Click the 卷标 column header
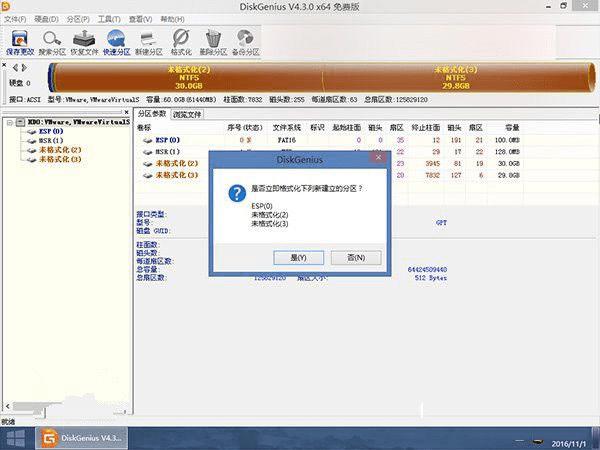Viewport: 600px width, 450px height. pos(144,128)
